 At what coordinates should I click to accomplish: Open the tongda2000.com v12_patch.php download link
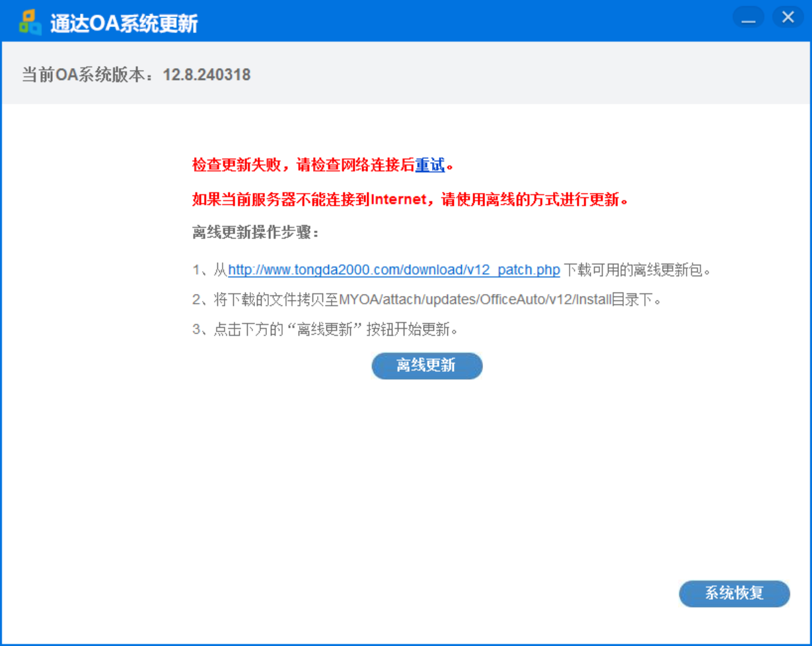(394, 270)
